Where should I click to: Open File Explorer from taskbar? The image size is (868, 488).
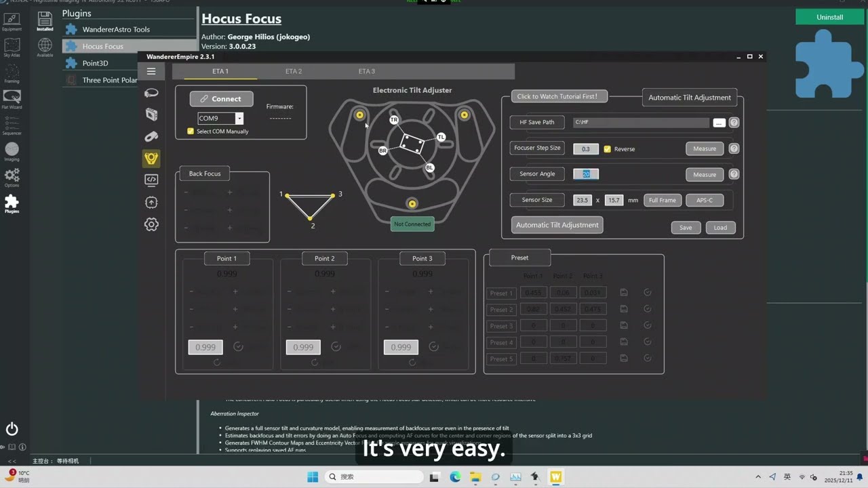(475, 476)
